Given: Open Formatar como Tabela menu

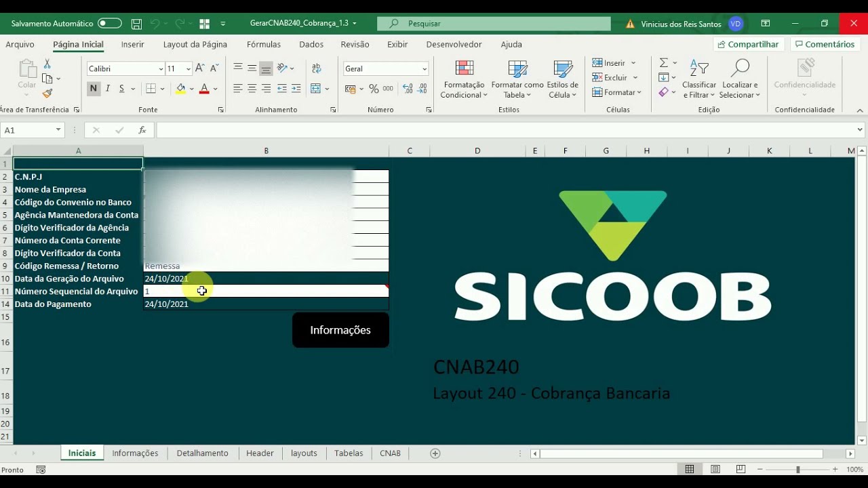Looking at the screenshot, I should click(x=517, y=79).
